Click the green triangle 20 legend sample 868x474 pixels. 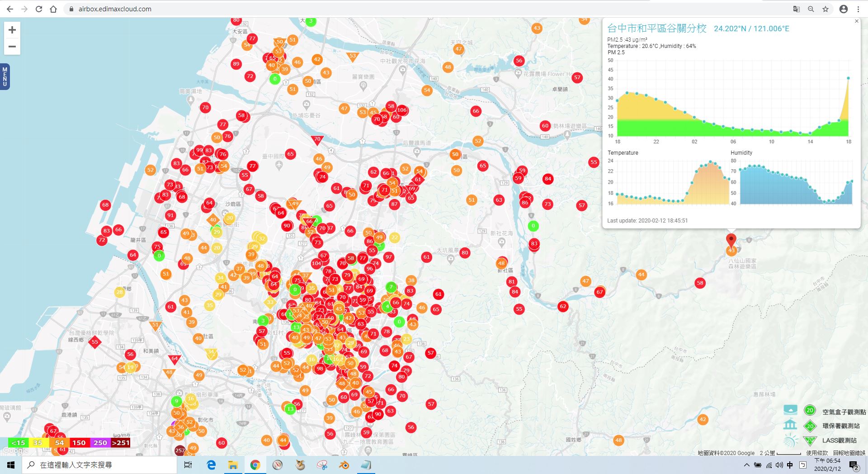click(810, 440)
